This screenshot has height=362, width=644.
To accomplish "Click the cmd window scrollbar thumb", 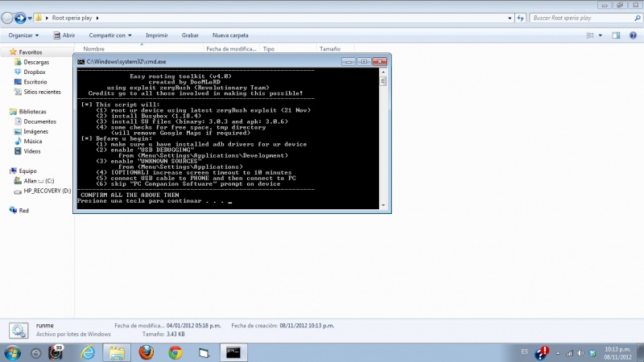I will click(x=383, y=81).
